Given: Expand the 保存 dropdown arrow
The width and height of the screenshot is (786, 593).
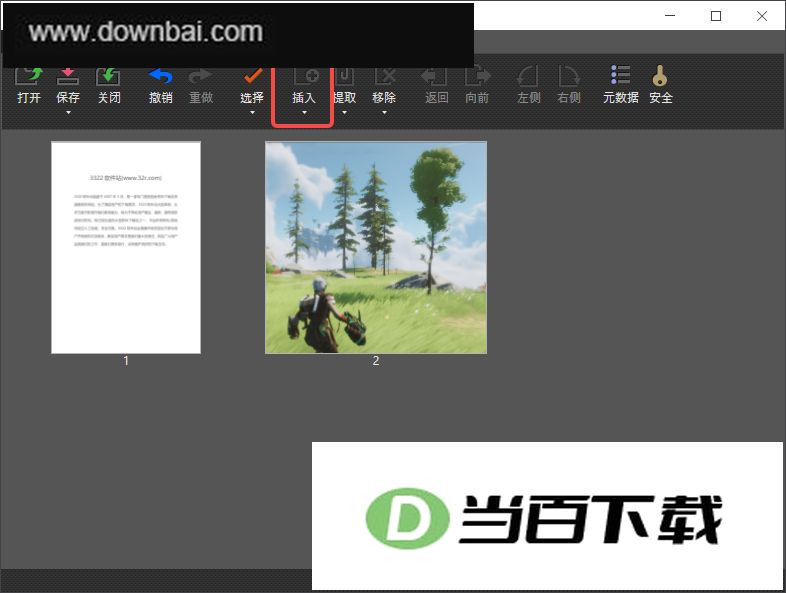Looking at the screenshot, I should [68, 113].
